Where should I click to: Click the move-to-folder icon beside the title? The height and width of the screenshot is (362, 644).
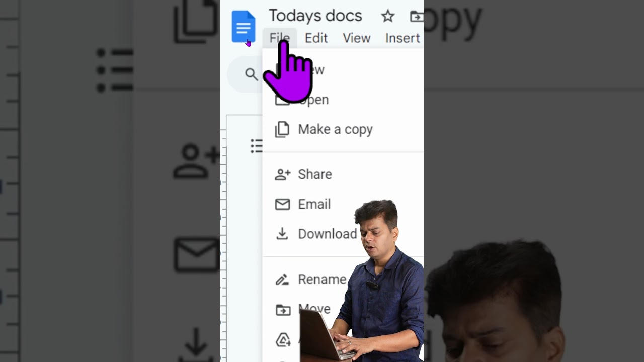pos(416,16)
